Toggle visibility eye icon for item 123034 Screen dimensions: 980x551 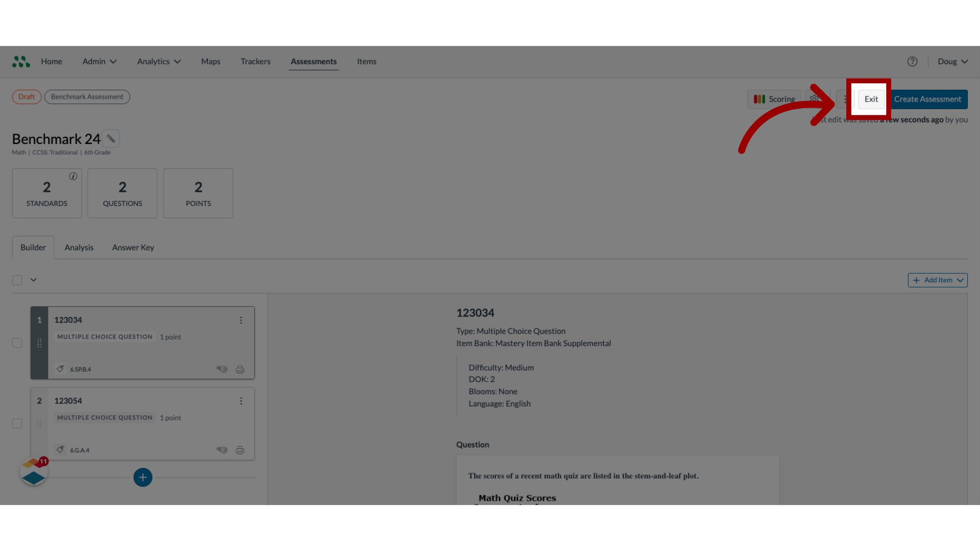click(222, 369)
